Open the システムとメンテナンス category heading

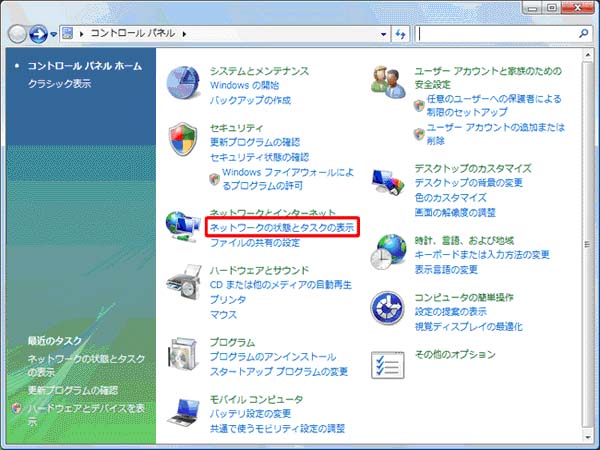259,71
